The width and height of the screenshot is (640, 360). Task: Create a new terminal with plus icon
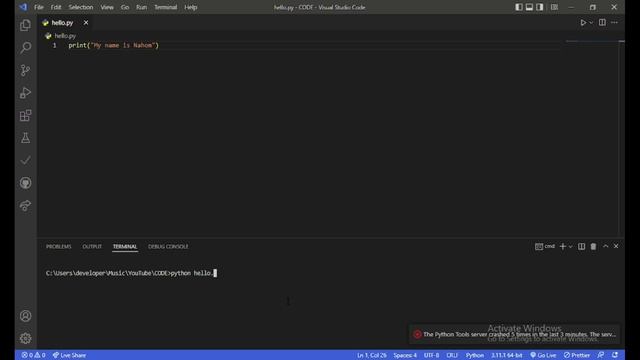[563, 247]
